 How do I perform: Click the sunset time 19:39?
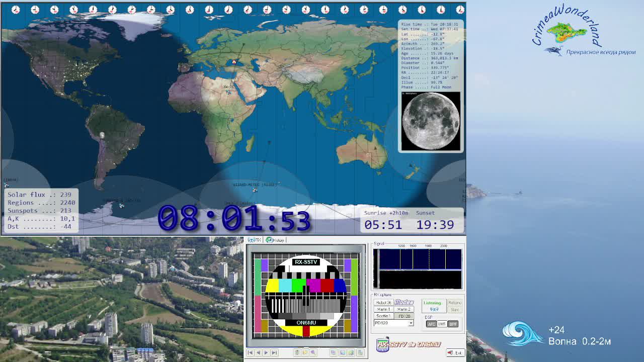(435, 225)
